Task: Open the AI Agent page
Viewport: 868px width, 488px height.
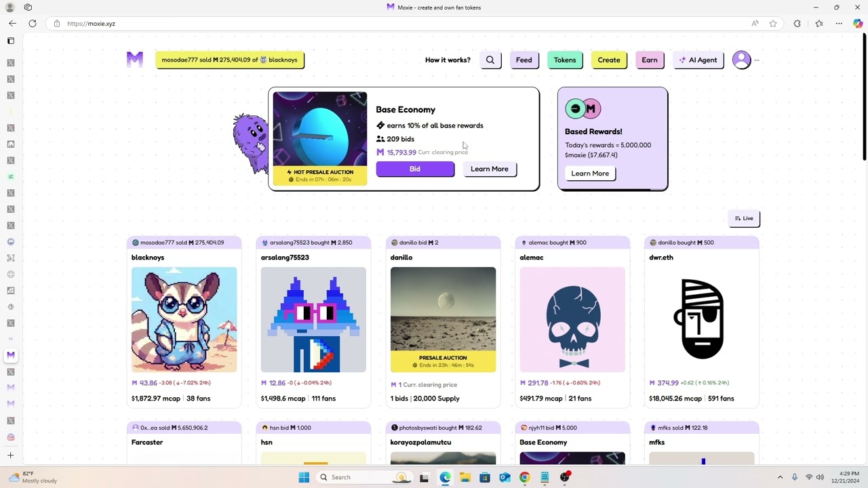Action: (x=698, y=60)
